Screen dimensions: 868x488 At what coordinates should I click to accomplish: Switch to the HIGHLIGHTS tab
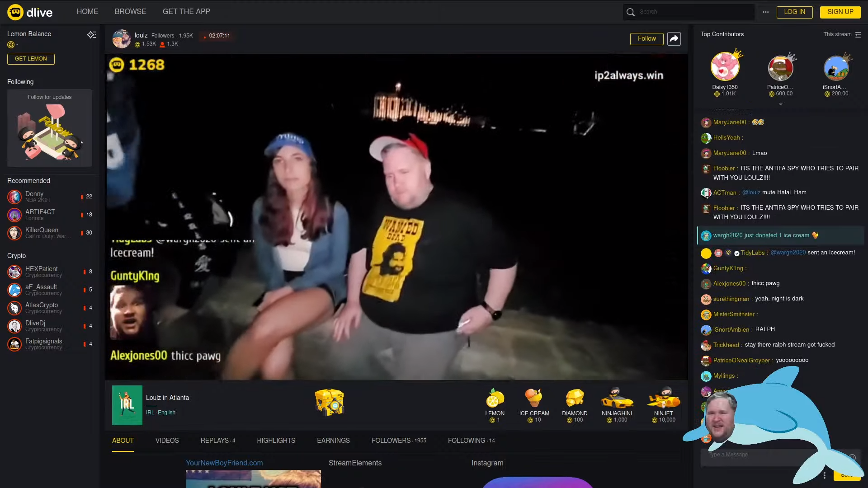(x=276, y=441)
